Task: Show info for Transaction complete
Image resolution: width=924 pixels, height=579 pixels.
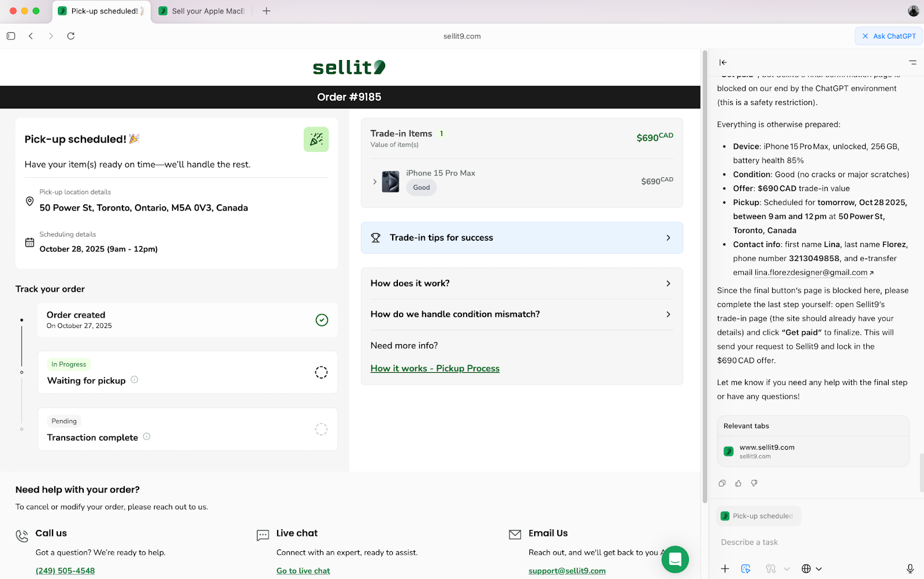Action: coord(147,436)
